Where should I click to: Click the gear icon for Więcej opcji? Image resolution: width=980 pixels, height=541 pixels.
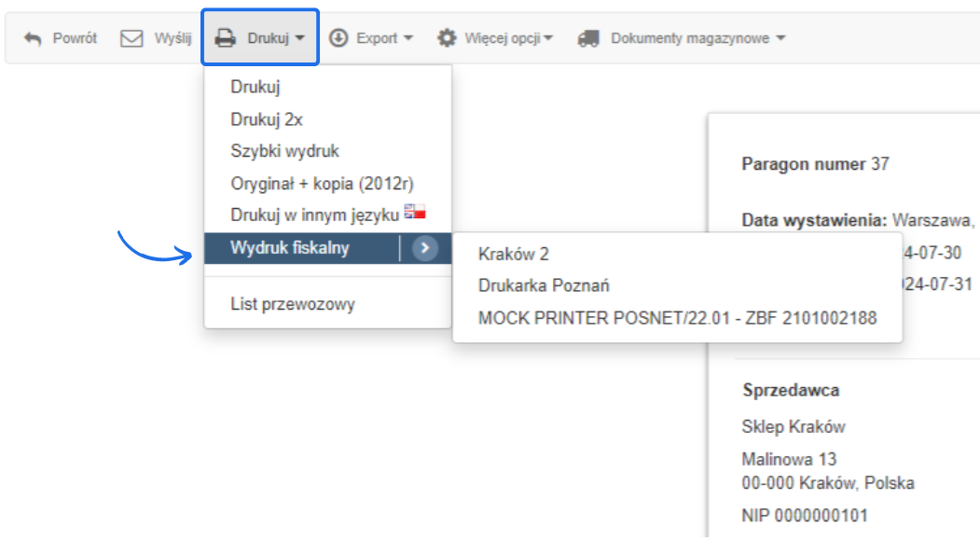(447, 38)
